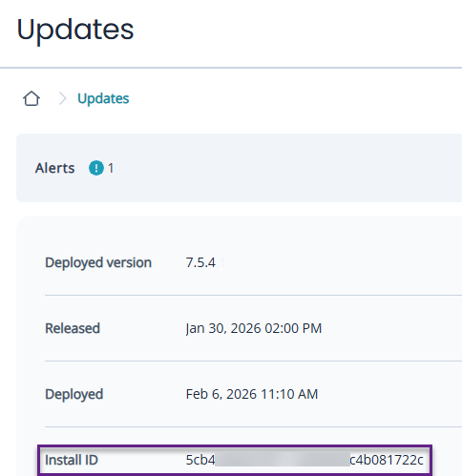The height and width of the screenshot is (476, 462).
Task: Click the empty Alerts banner area
Action: tap(286, 168)
